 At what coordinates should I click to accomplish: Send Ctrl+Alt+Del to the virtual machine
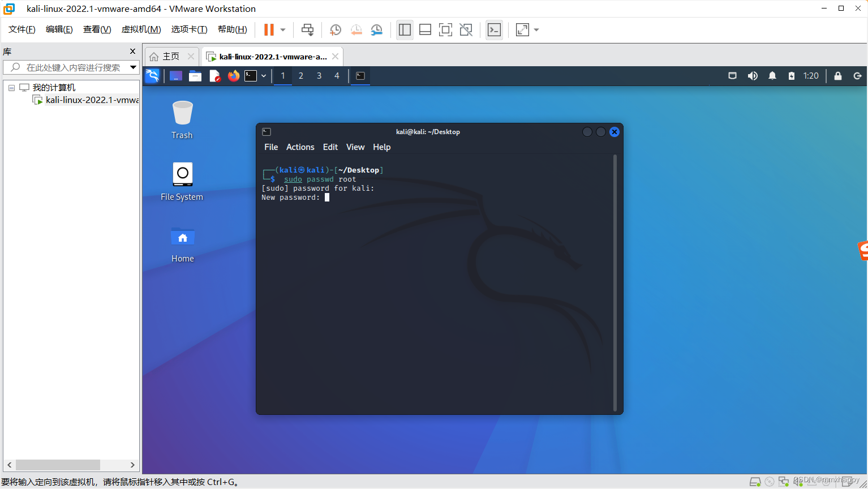[x=307, y=30]
